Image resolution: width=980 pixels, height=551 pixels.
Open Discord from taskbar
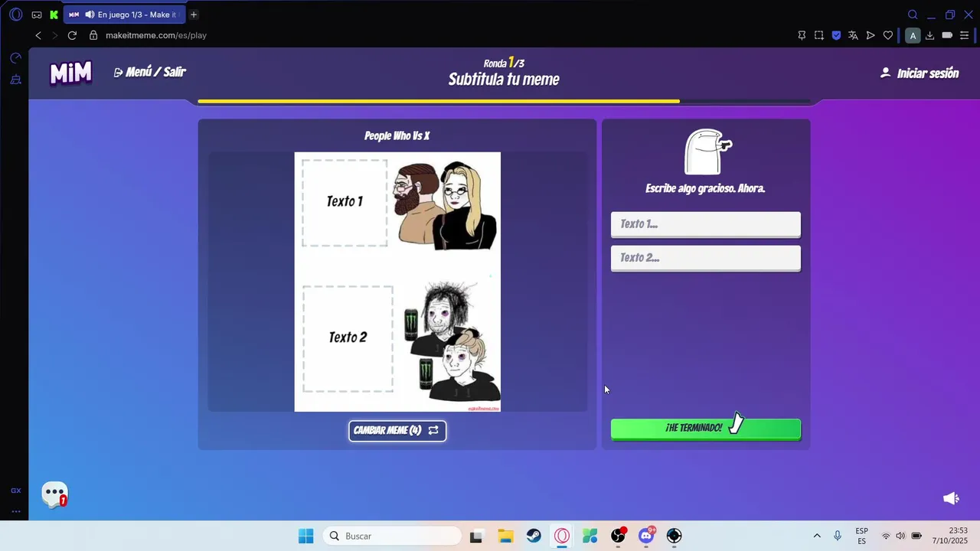click(x=646, y=536)
